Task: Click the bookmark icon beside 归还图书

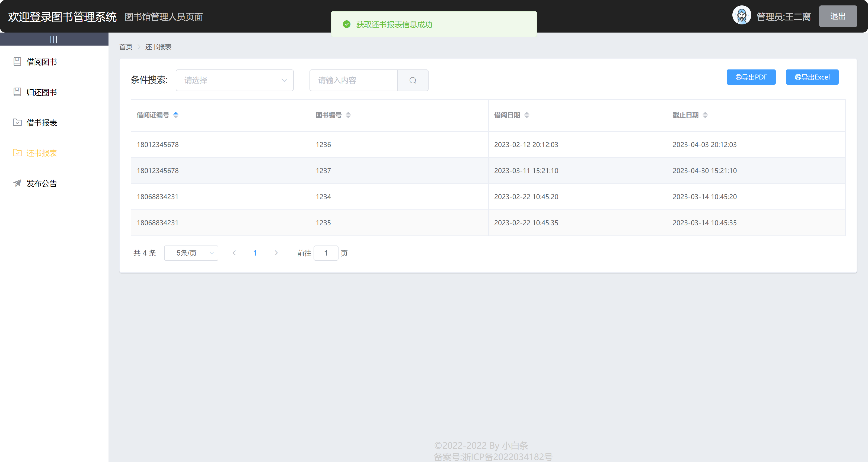Action: pos(17,92)
